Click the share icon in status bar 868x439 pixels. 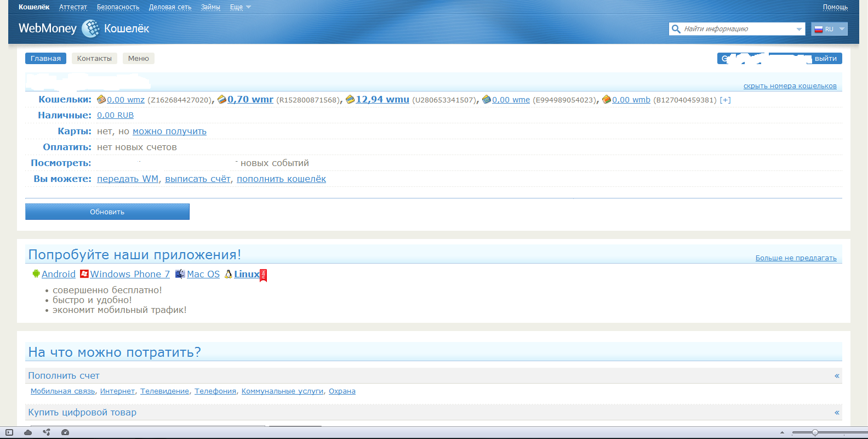click(x=47, y=432)
